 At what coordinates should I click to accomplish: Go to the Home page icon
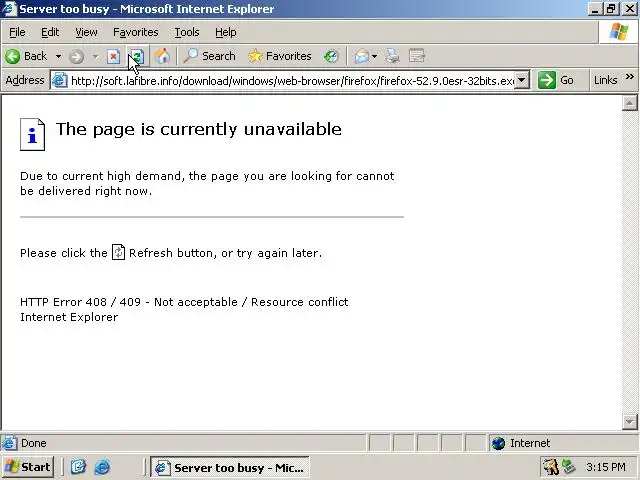[x=162, y=56]
